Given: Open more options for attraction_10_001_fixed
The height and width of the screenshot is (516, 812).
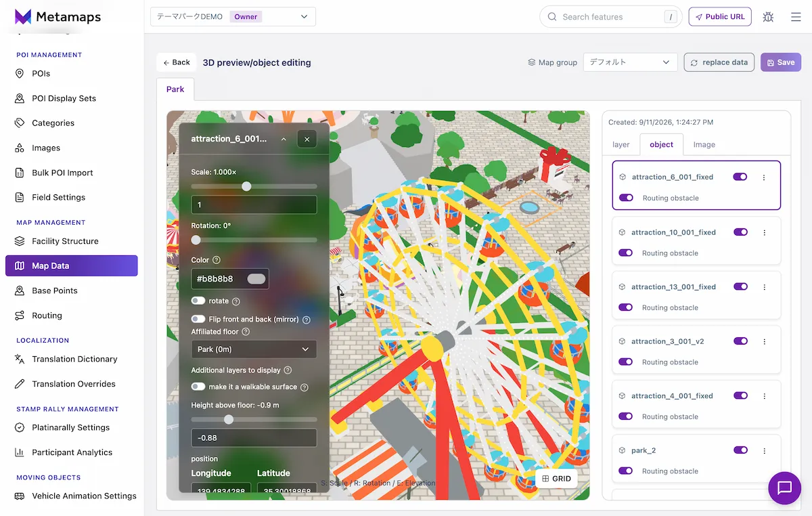Looking at the screenshot, I should [x=764, y=232].
